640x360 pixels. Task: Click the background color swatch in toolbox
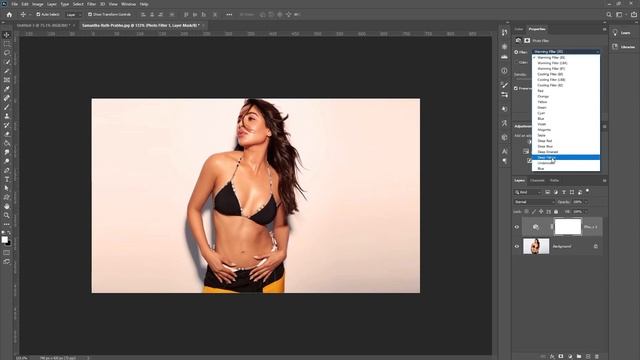point(9,243)
